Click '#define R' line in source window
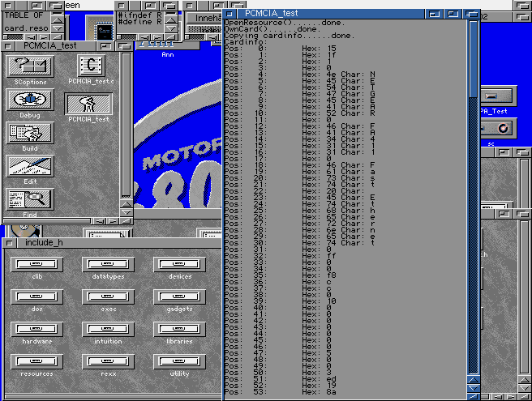The width and height of the screenshot is (532, 401). click(139, 22)
